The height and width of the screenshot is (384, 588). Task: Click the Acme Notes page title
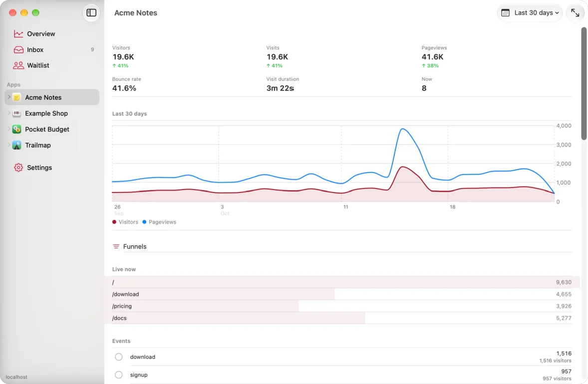[x=136, y=13]
